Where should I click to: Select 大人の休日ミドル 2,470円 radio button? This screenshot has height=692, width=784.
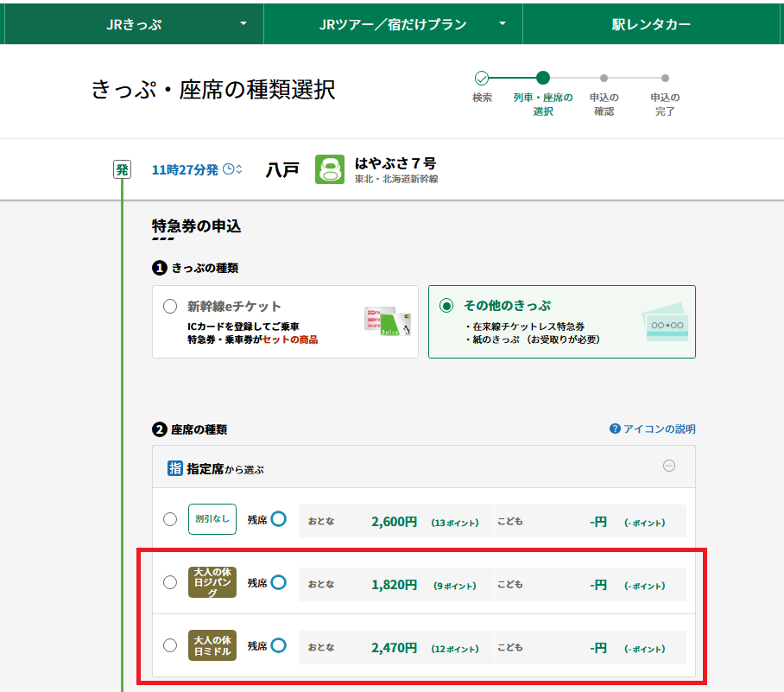click(x=170, y=645)
